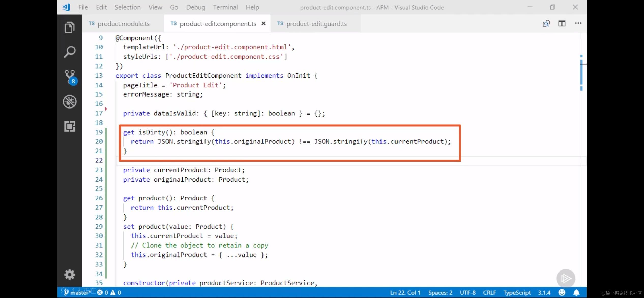Image resolution: width=644 pixels, height=298 pixels.
Task: Open the Search sidebar icon
Action: point(69,52)
